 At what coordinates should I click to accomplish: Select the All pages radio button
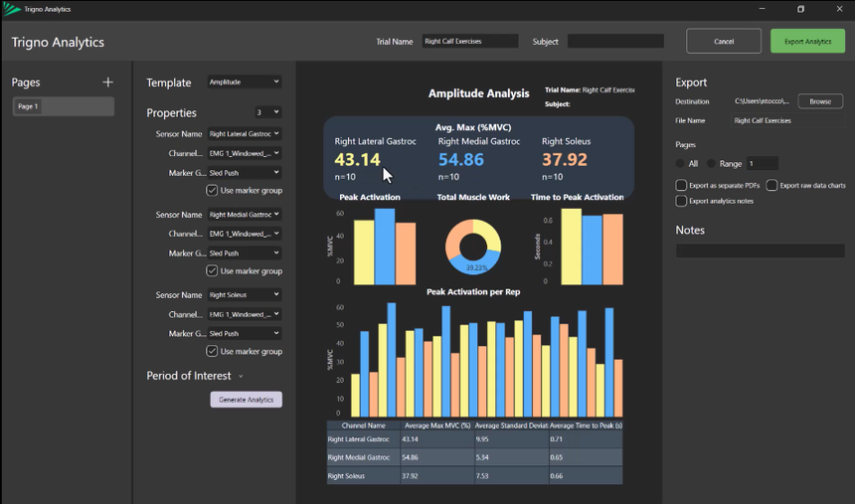point(681,163)
